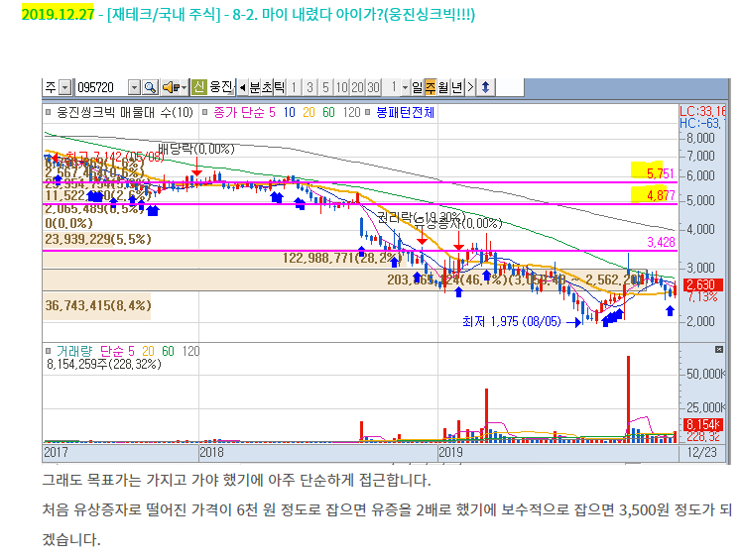The height and width of the screenshot is (560, 743).
Task: Click the right chevron after 년
Action: (470, 87)
